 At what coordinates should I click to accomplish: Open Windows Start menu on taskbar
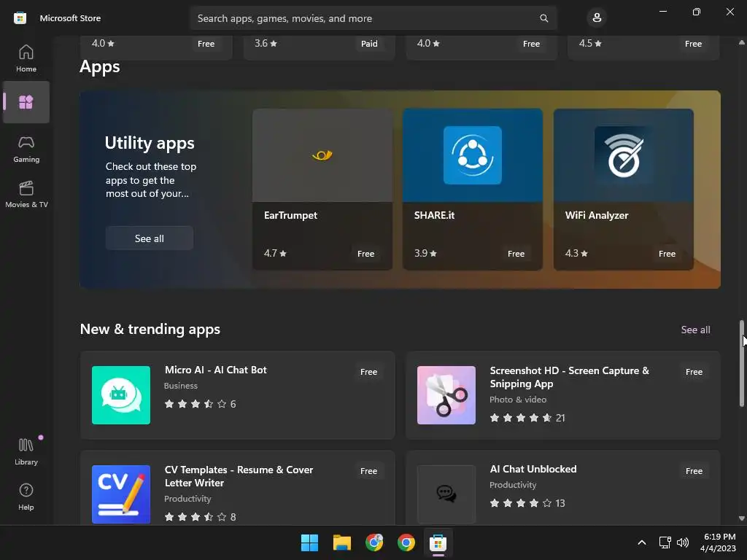point(309,542)
